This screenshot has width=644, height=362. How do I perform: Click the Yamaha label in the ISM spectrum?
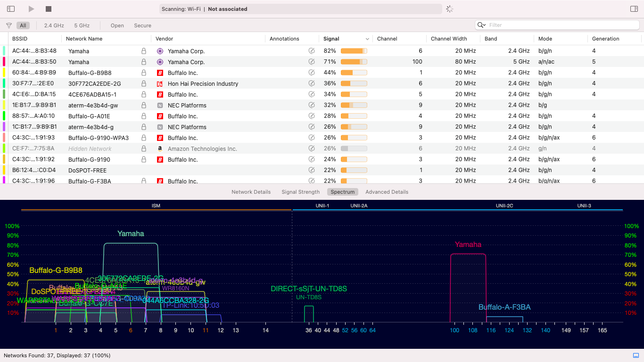click(131, 234)
